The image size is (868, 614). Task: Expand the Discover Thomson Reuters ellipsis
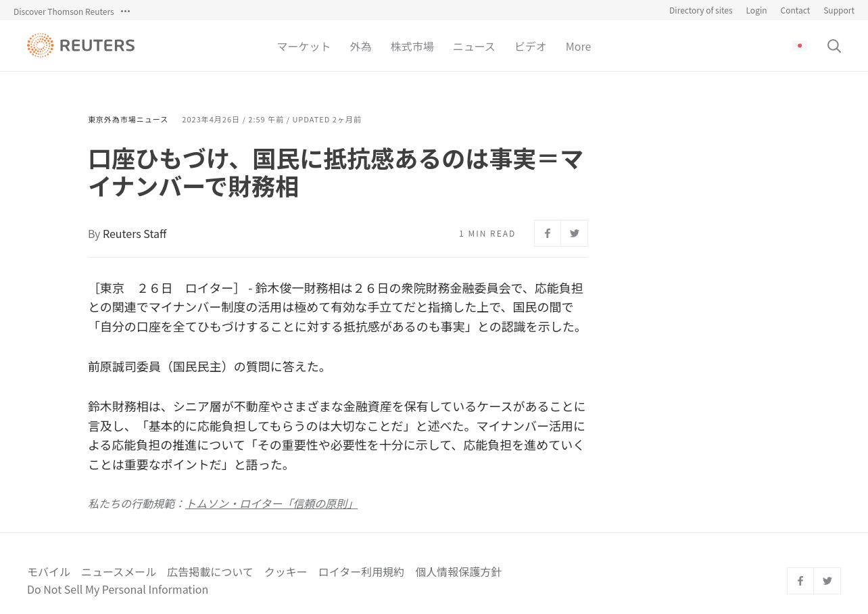pos(125,11)
